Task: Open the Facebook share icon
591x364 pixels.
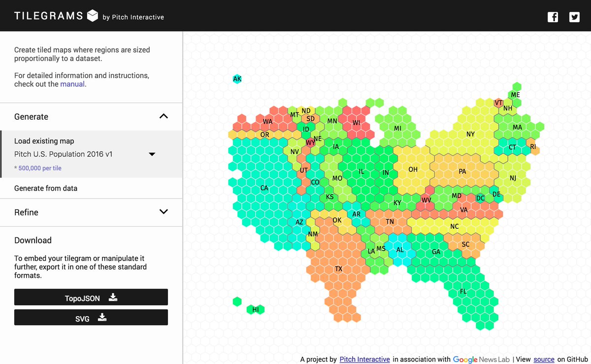Action: [553, 17]
